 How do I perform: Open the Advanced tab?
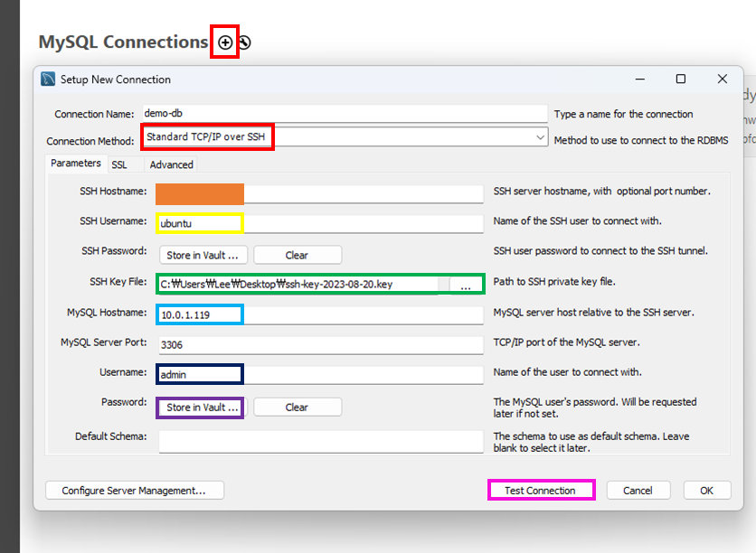(171, 164)
